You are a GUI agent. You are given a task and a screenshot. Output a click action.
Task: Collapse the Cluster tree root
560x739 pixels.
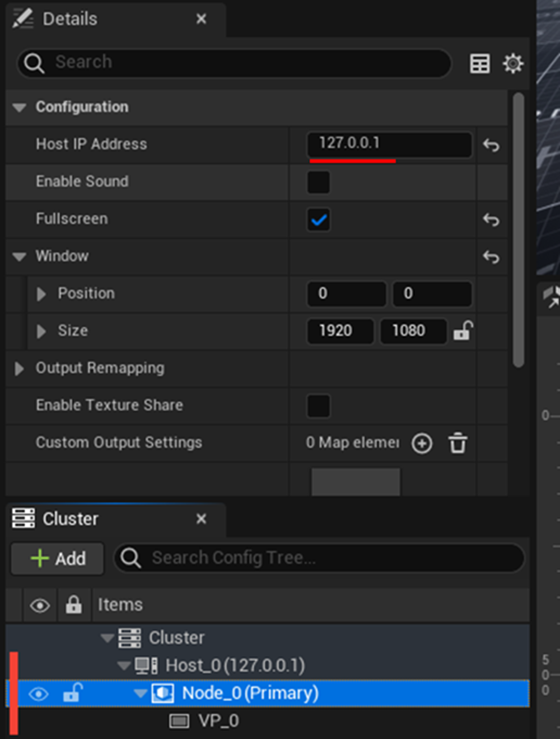(108, 638)
